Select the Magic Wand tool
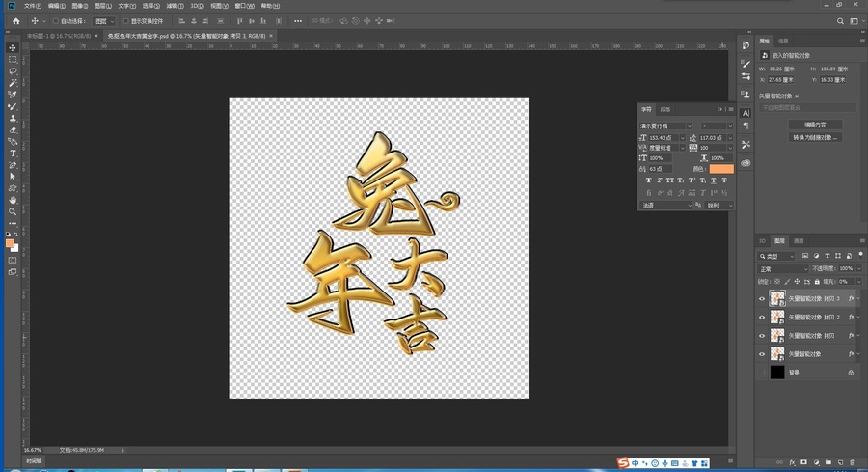 (13, 83)
